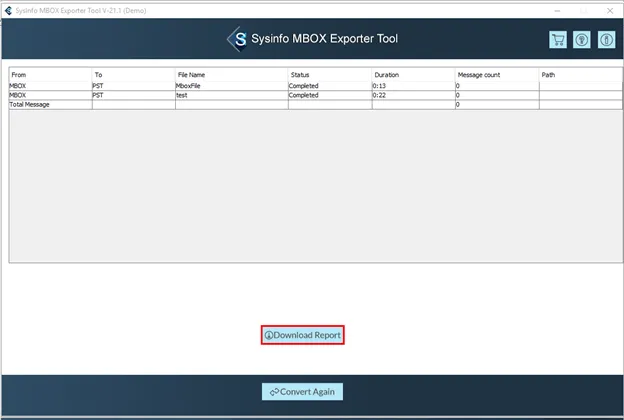This screenshot has height=420, width=624.
Task: Select the Path column header
Action: point(581,75)
